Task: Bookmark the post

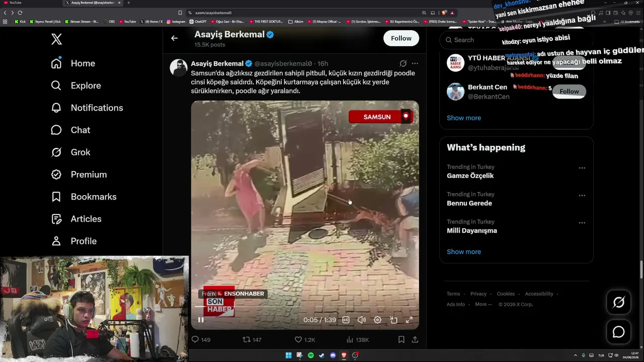Action: click(401, 340)
